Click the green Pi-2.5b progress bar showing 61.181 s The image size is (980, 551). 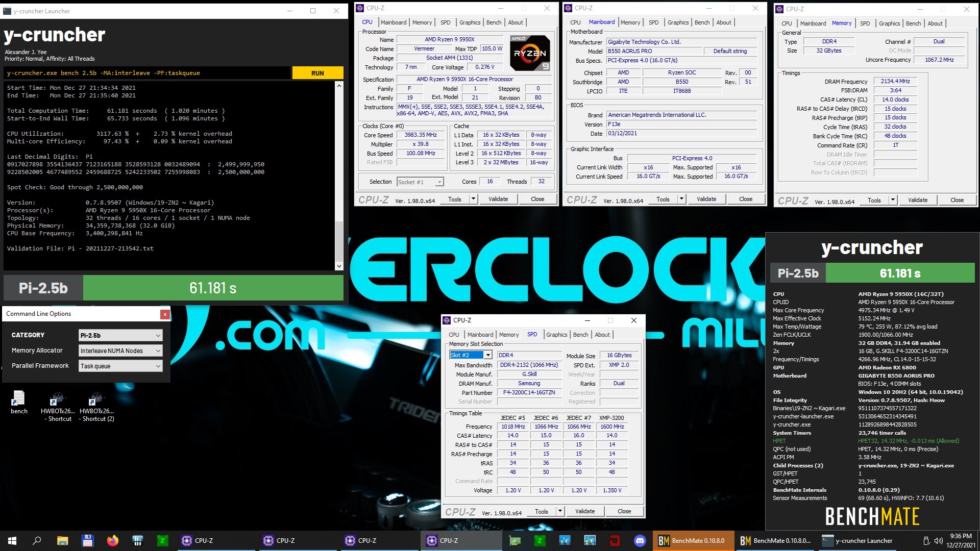tap(213, 288)
